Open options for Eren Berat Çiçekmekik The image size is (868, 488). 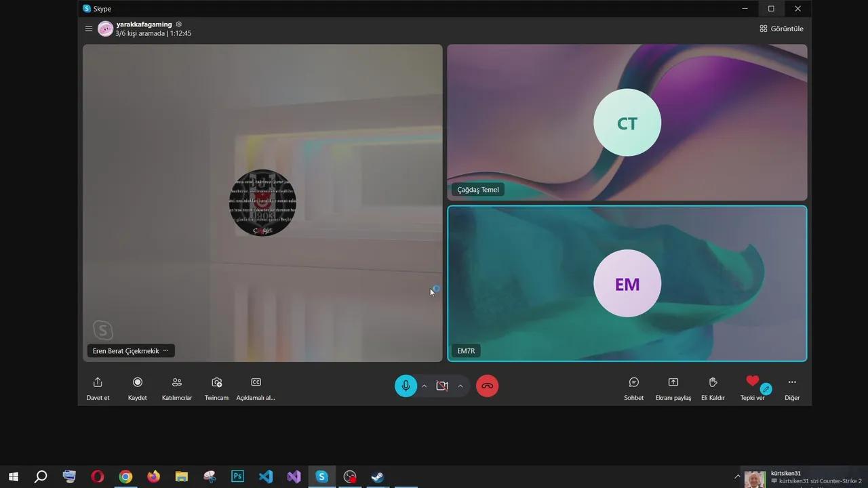coord(165,350)
